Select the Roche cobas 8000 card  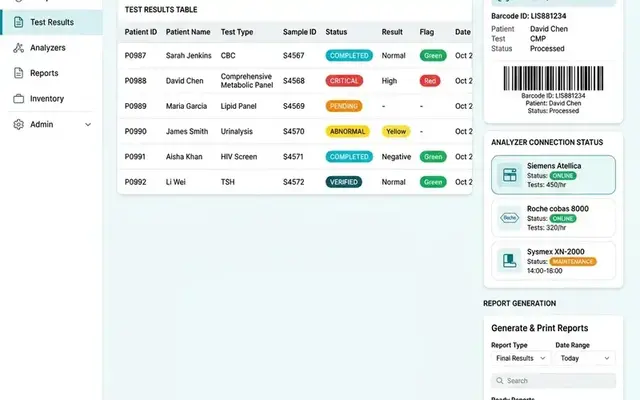point(553,218)
